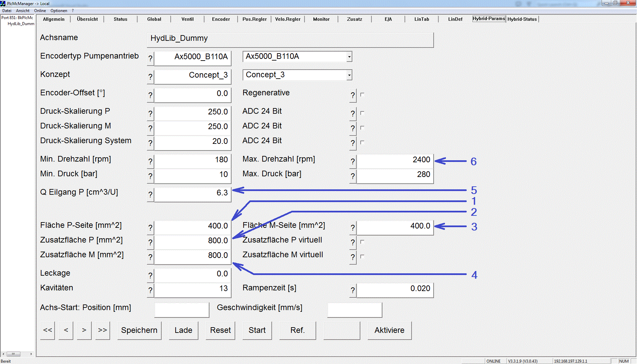
Task: Switch to the Encoder tab
Action: pyautogui.click(x=221, y=19)
